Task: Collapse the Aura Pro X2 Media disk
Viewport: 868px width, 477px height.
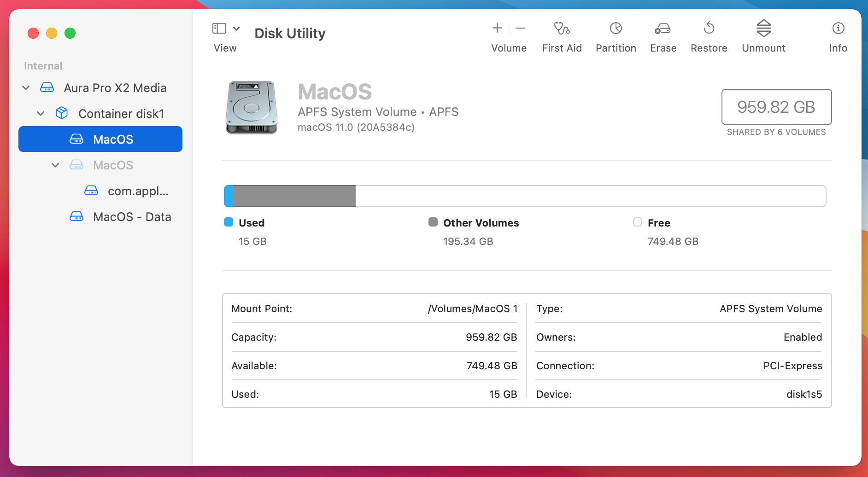Action: (26, 87)
